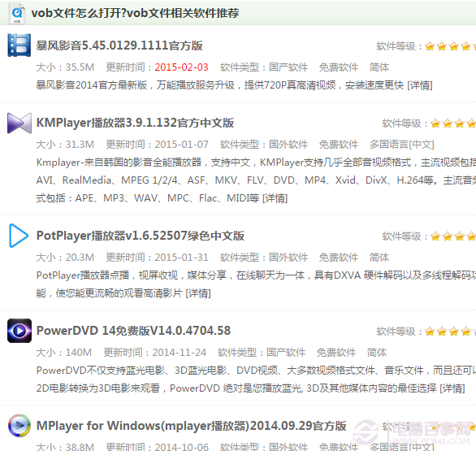Screen dimensions: 476x451
Task: Click the size text 大小：140M
Action: tap(63, 353)
